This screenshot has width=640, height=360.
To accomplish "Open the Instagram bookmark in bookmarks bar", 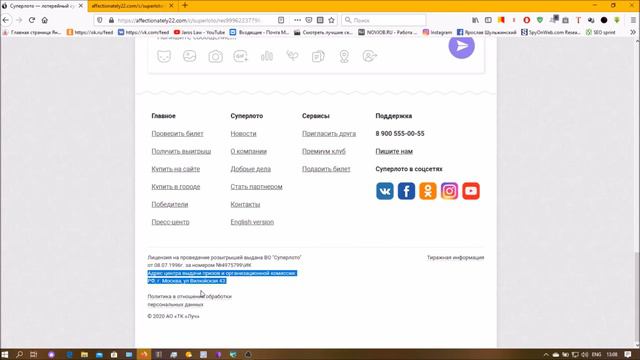I will (x=438, y=32).
